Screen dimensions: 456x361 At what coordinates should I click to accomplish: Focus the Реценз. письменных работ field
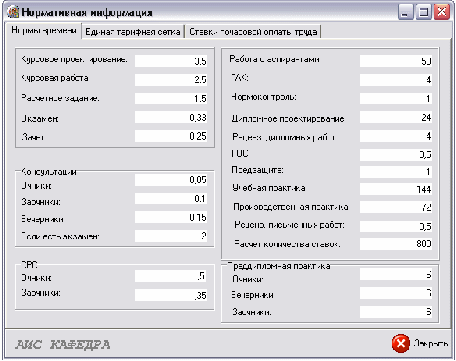pyautogui.click(x=396, y=226)
